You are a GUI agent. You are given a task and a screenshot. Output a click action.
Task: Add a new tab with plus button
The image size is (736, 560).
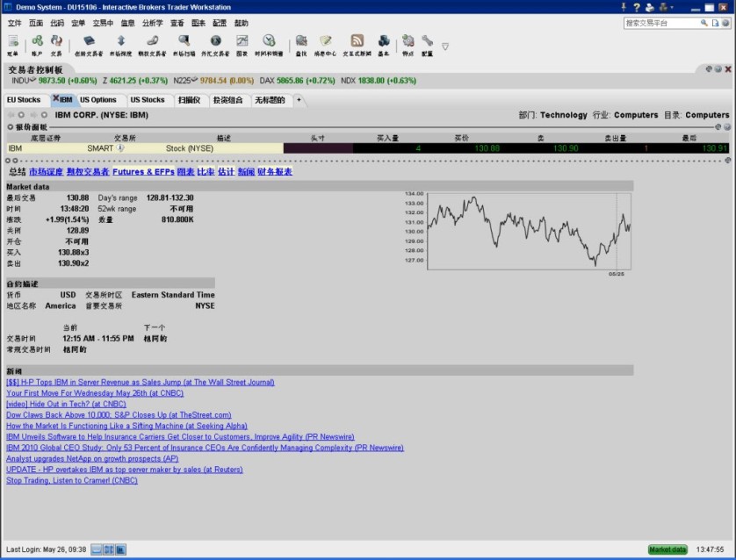tap(298, 100)
